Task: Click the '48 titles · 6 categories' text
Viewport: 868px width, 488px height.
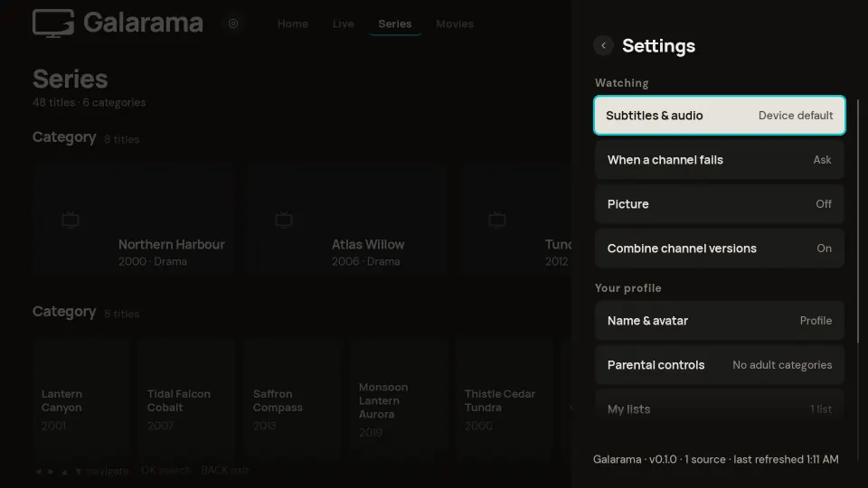Action: [x=90, y=102]
